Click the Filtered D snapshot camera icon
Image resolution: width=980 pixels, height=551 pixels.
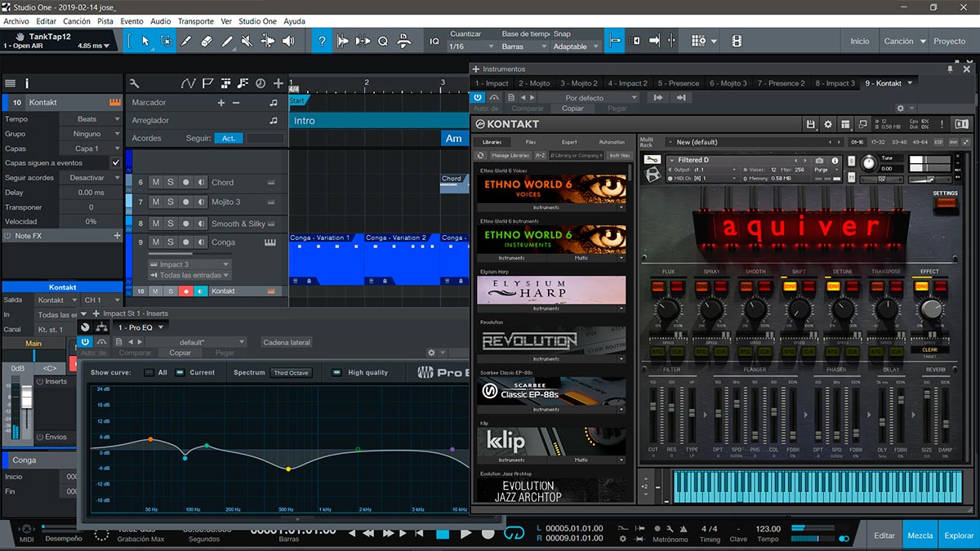tap(819, 160)
